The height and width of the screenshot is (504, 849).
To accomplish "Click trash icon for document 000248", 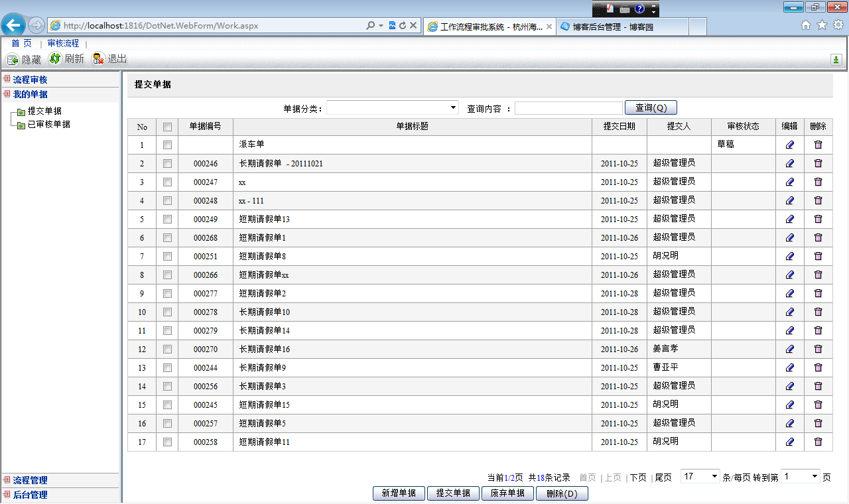I will click(818, 200).
